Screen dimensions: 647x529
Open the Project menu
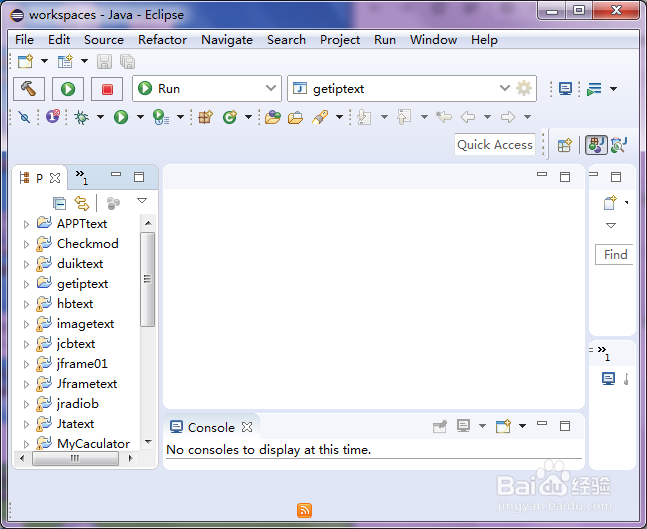pyautogui.click(x=340, y=40)
